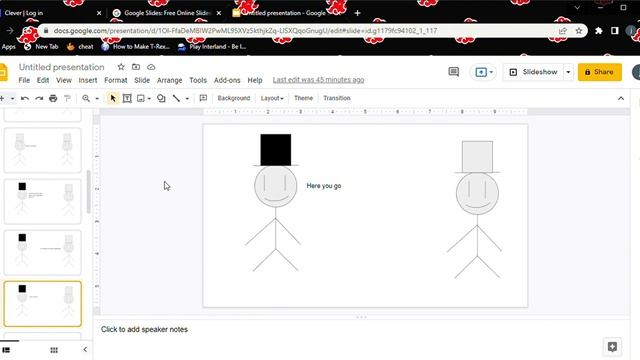Screen dimensions: 640x360
Task: Click the Untitled presentation title field
Action: 62,67
